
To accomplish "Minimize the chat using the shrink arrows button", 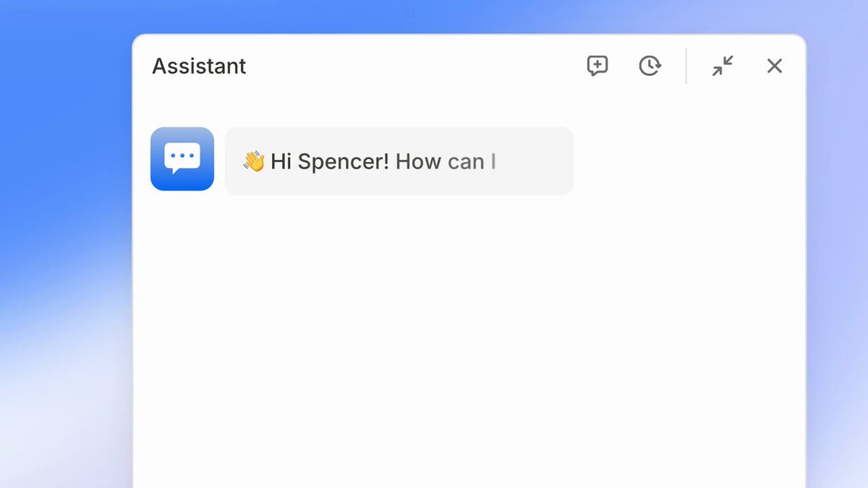I will pos(723,66).
